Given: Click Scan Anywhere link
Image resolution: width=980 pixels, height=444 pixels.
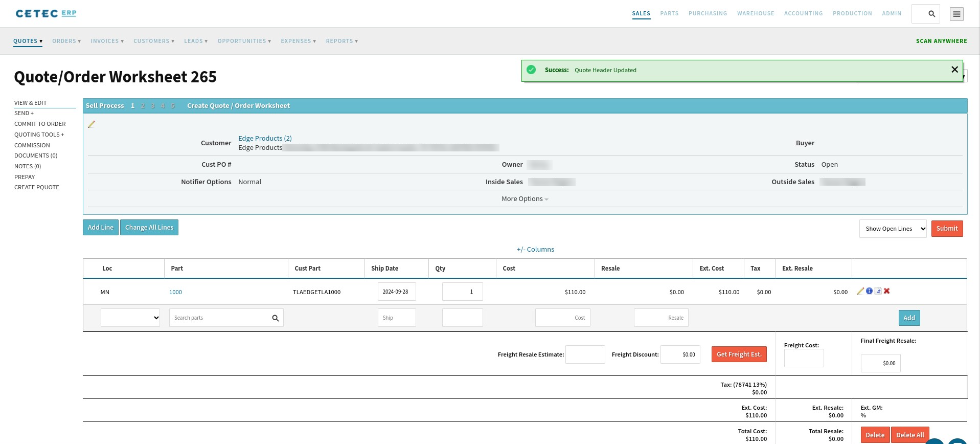Looking at the screenshot, I should 941,41.
